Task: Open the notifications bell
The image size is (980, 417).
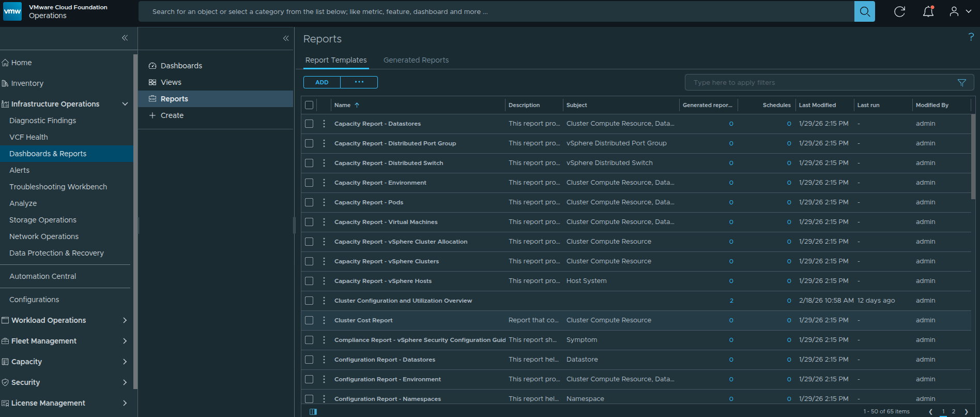Action: tap(928, 11)
